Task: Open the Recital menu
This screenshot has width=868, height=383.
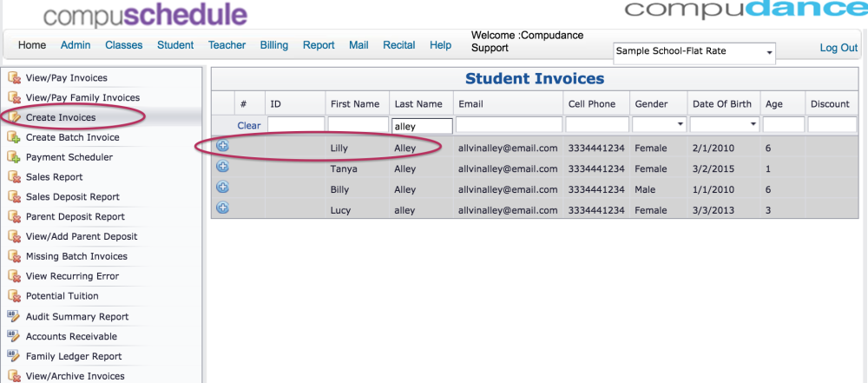Action: tap(399, 45)
